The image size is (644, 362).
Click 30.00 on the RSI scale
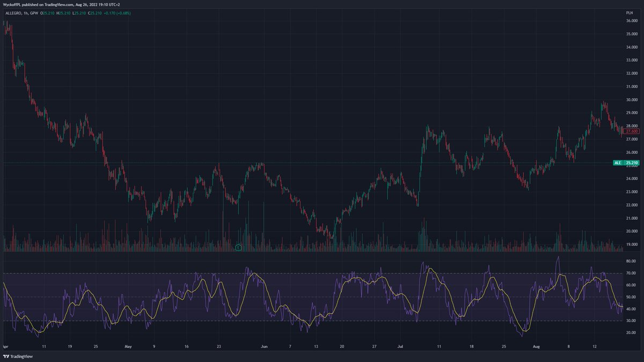coord(631,321)
